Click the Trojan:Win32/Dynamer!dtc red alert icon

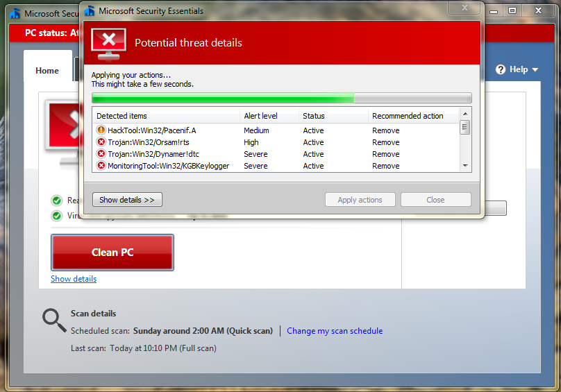point(101,154)
